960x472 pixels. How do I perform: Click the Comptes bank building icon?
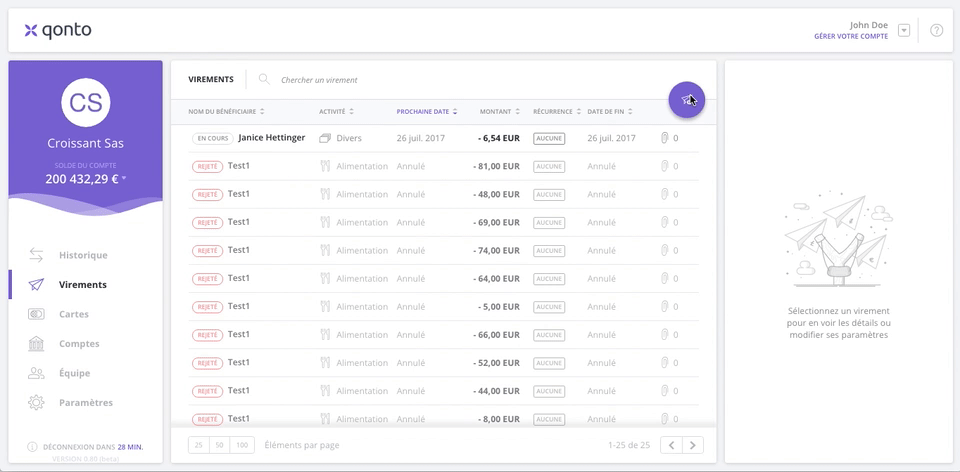pyautogui.click(x=36, y=343)
